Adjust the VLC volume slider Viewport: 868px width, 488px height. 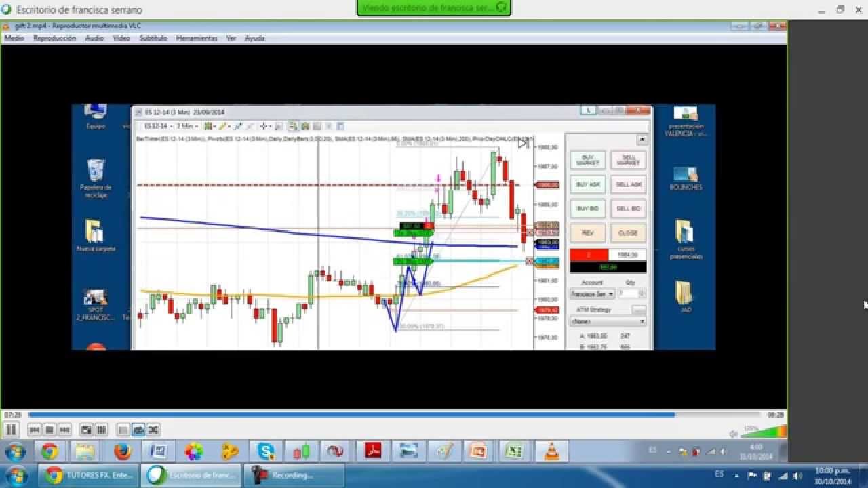point(763,432)
